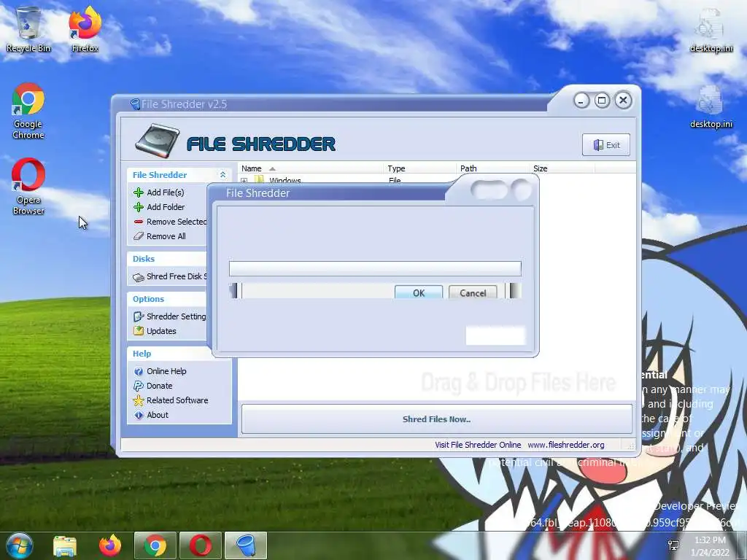Select the lower desktop.ini file icon
Image resolution: width=747 pixels, height=560 pixels.
pyautogui.click(x=711, y=106)
